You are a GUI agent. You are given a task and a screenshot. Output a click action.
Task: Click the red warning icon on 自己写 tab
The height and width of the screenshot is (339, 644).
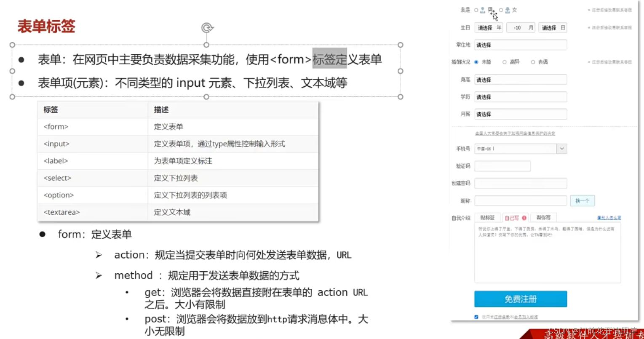(x=524, y=218)
